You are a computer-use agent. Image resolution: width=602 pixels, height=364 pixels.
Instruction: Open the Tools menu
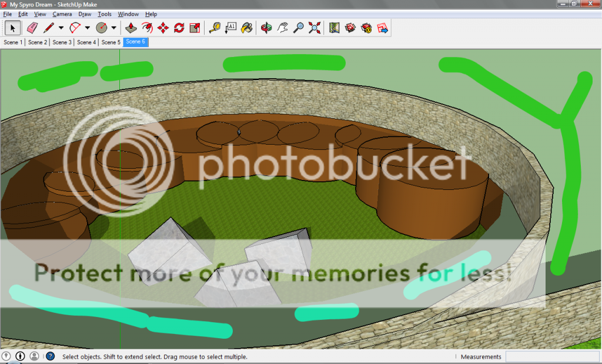(105, 14)
